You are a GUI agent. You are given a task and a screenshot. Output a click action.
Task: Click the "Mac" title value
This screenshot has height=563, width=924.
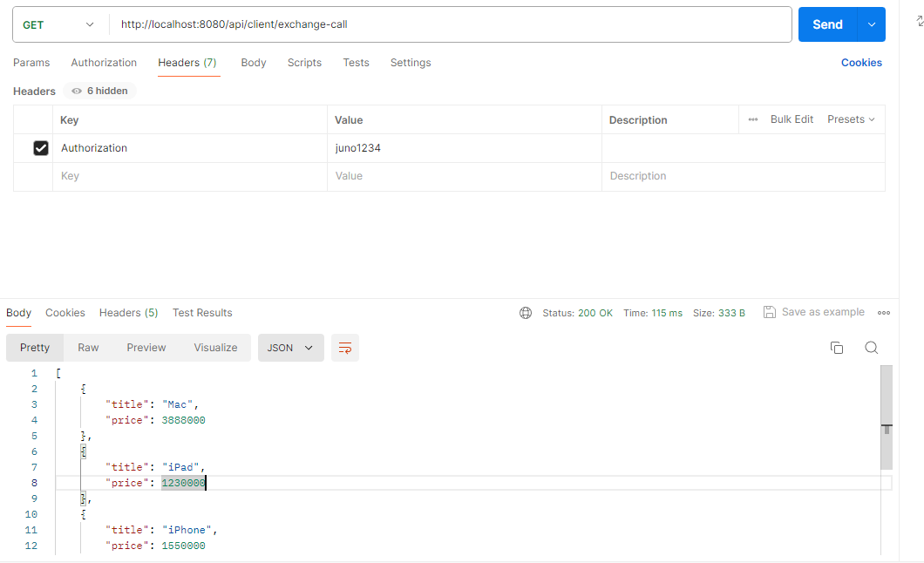point(177,404)
